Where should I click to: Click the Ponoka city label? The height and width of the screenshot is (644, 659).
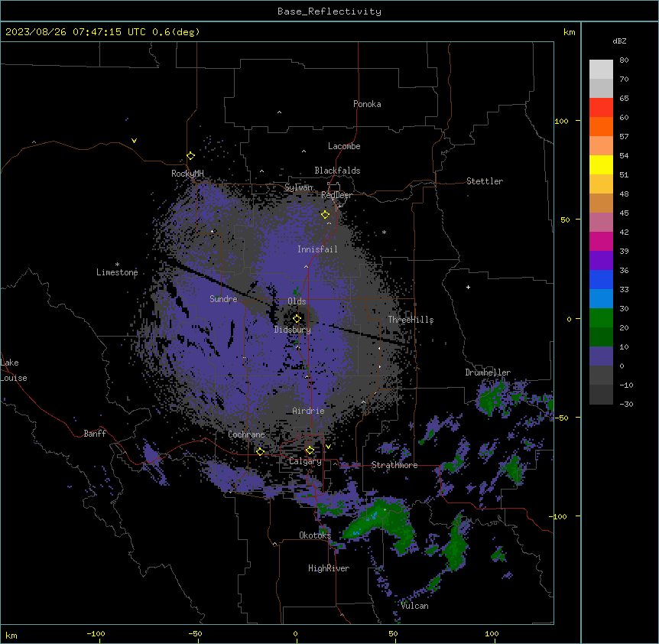click(x=367, y=104)
